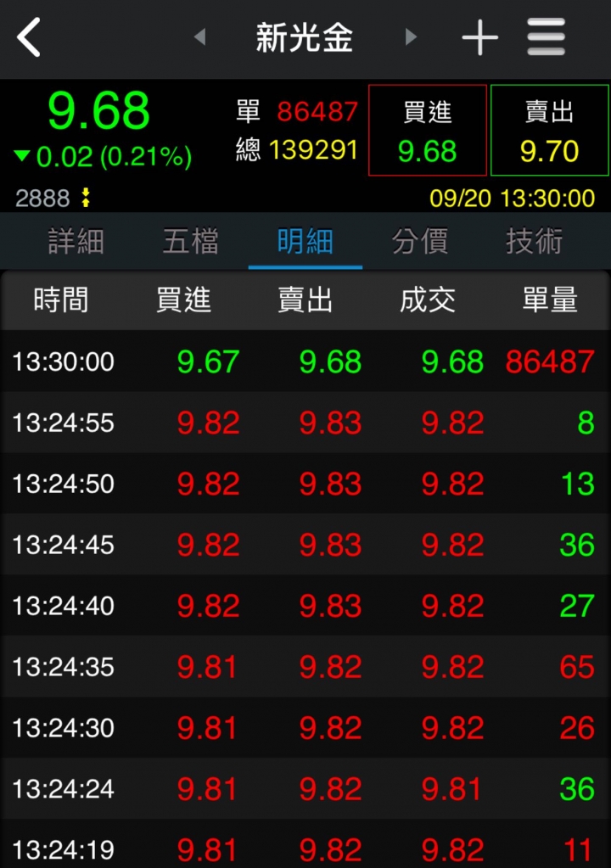Select the 13:24:30 trade row time

(x=63, y=728)
